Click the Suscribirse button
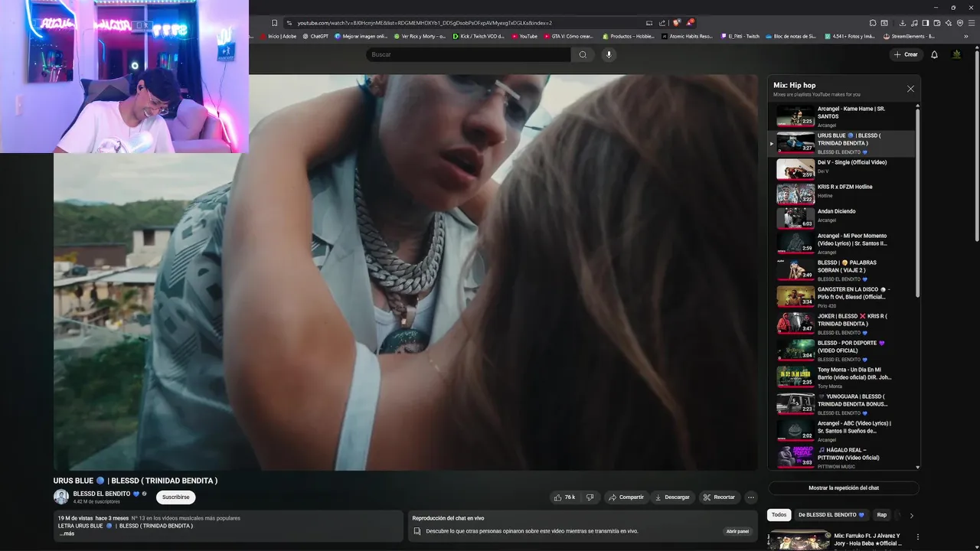 coord(176,497)
